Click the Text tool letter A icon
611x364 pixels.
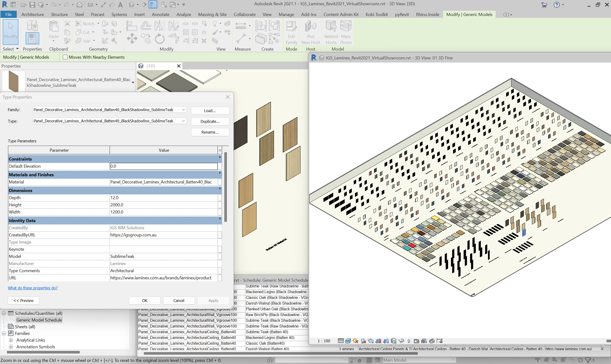[120, 5]
